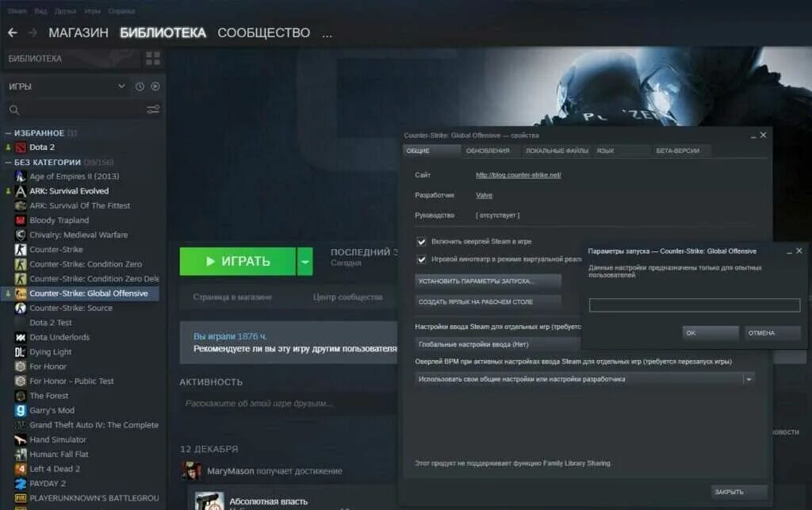Click the Bloody Trapland icon
This screenshot has width=812, height=510.
tap(20, 220)
